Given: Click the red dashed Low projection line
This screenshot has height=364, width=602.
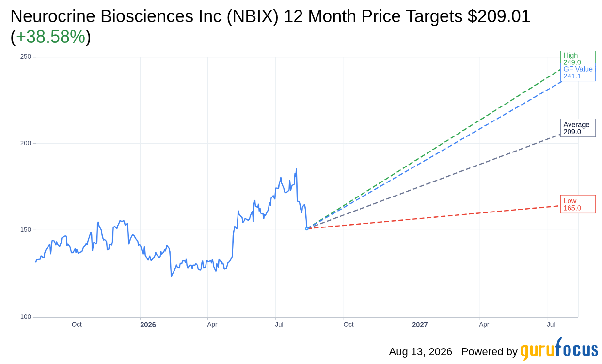Looking at the screenshot, I should [436, 216].
